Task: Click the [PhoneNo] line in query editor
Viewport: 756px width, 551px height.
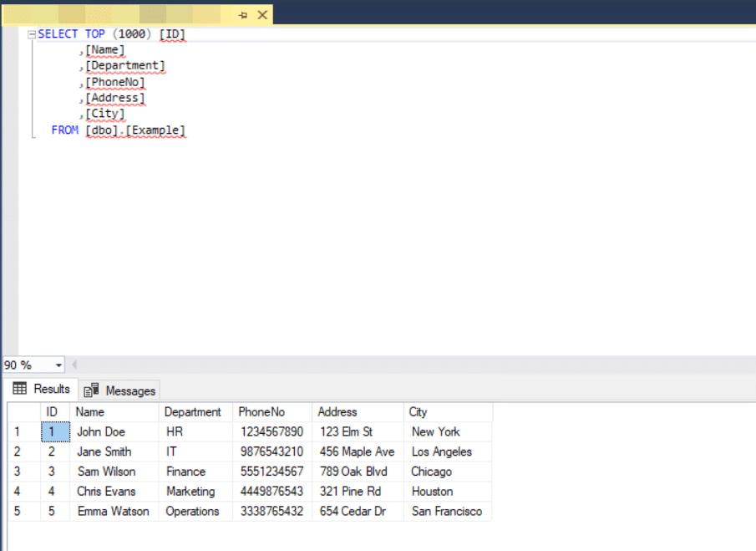Action: [x=115, y=82]
